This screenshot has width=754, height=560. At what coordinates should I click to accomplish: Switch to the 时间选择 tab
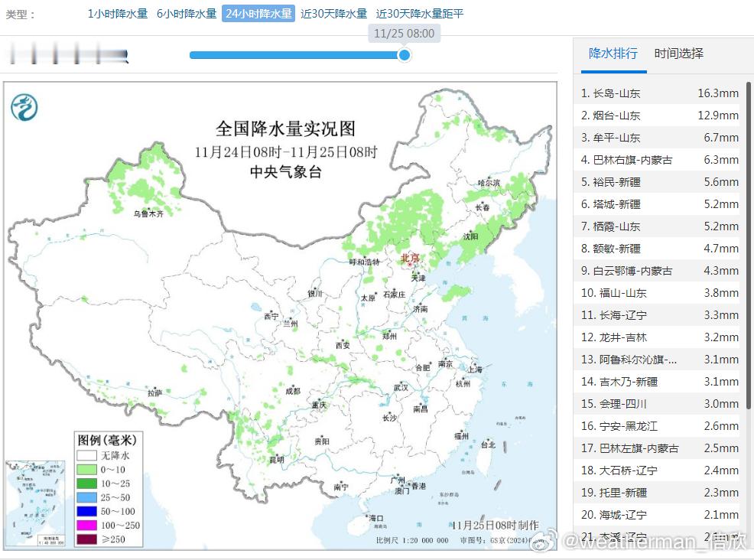pos(681,54)
